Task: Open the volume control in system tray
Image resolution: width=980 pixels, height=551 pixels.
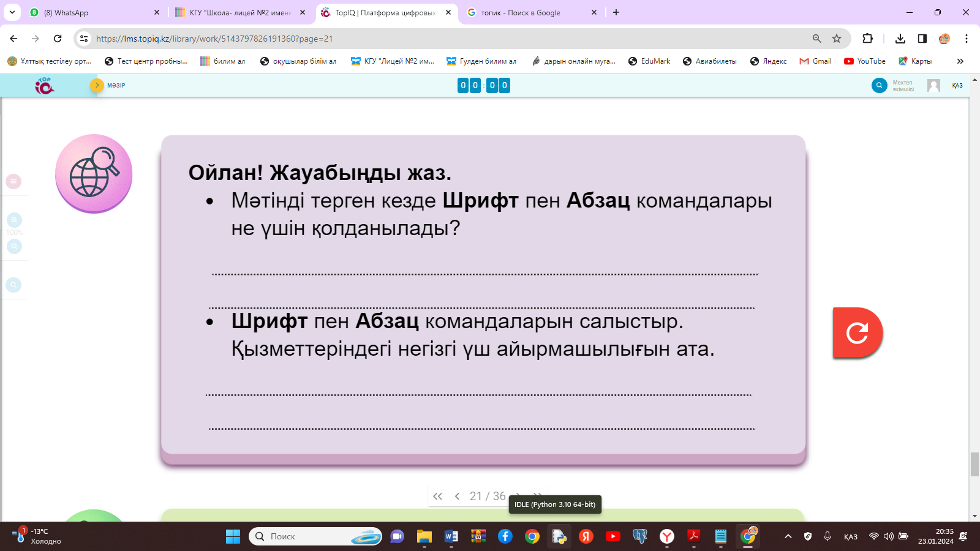Action: pyautogui.click(x=888, y=536)
